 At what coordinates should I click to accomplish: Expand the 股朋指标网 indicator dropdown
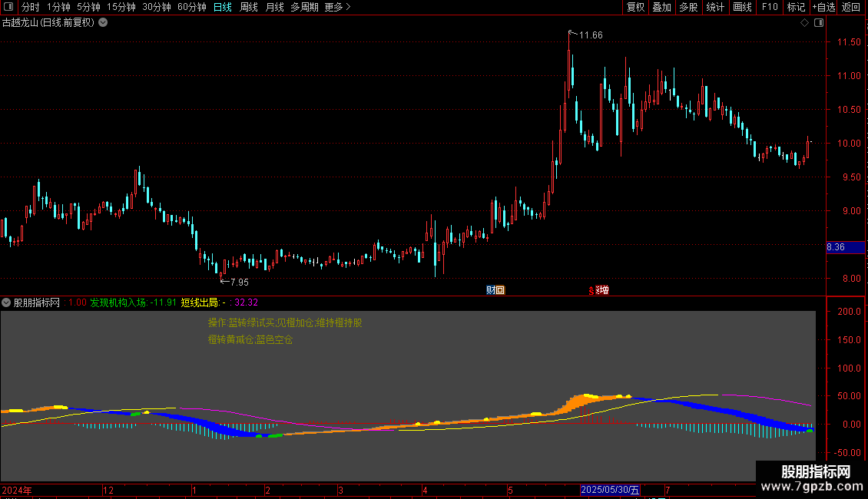(6, 302)
